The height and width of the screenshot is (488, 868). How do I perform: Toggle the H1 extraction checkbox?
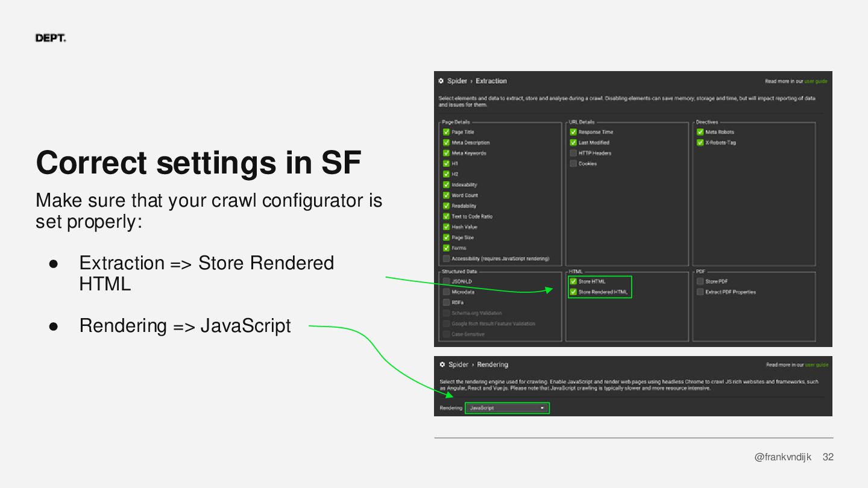(446, 164)
